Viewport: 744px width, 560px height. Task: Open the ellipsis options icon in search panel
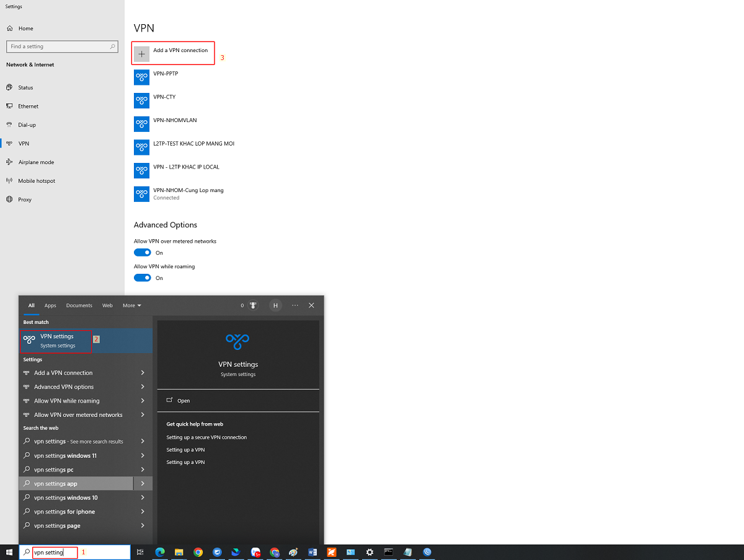(x=294, y=305)
